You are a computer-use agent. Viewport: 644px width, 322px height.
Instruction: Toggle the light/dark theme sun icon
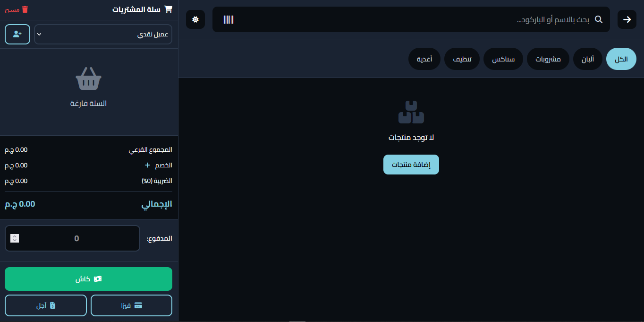[195, 19]
